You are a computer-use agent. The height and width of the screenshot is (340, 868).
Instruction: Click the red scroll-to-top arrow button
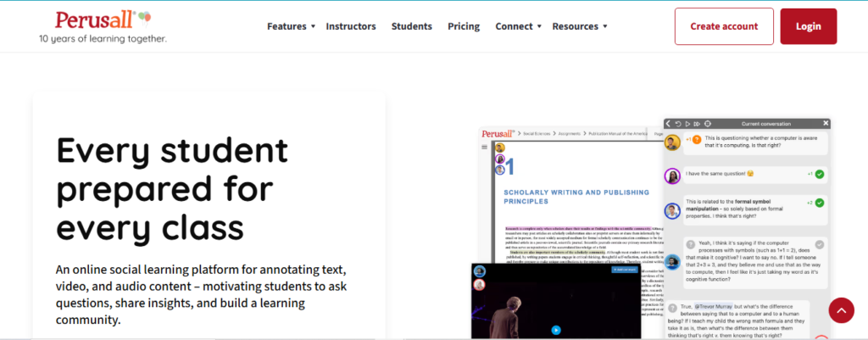tap(842, 310)
